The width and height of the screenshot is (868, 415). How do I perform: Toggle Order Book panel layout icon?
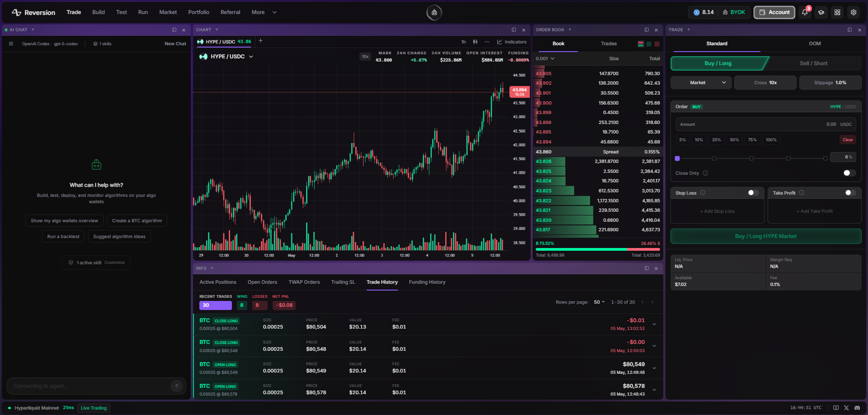click(x=646, y=30)
